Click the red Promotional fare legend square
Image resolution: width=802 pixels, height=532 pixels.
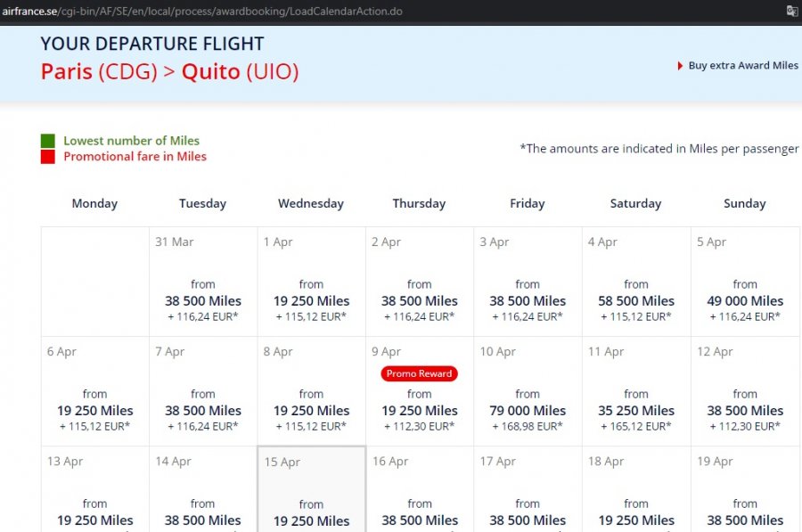[47, 157]
